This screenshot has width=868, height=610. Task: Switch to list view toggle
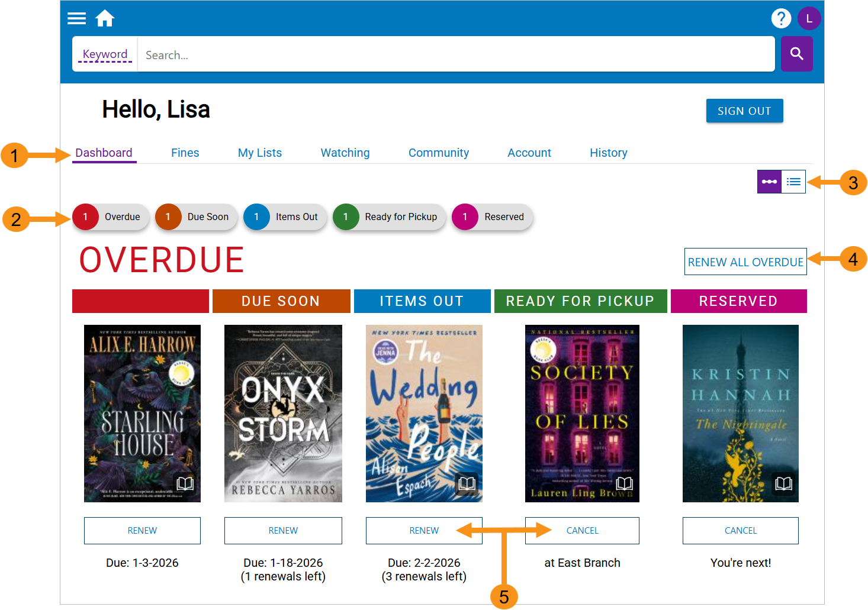point(793,182)
